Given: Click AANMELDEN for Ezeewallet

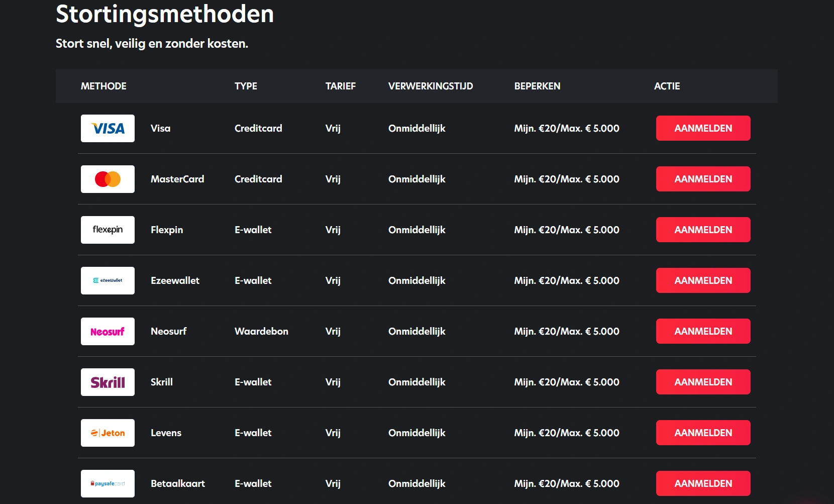Looking at the screenshot, I should (x=703, y=280).
